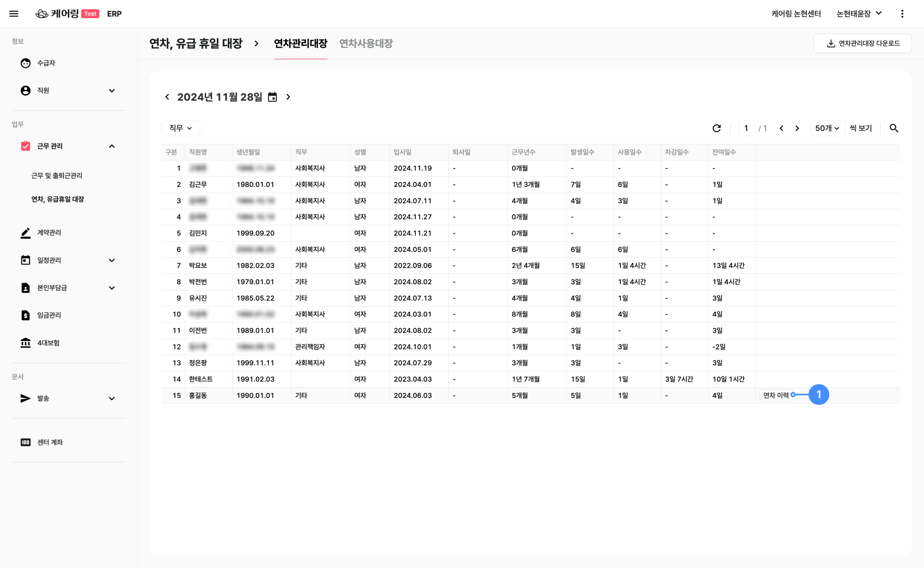Image resolution: width=924 pixels, height=568 pixels.
Task: Open the 수급자 sidebar item
Action: (46, 63)
